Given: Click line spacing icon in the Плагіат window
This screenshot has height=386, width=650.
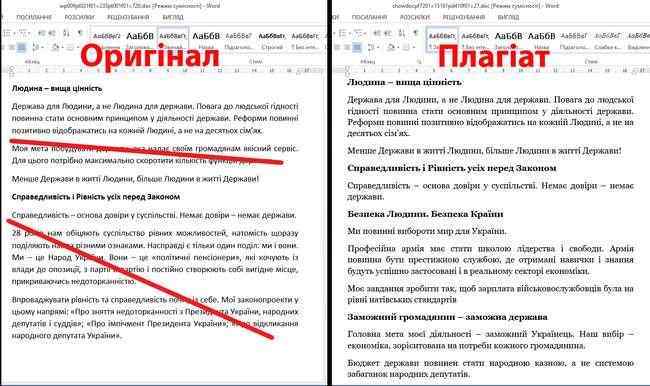Looking at the screenshot, I should [371, 47].
